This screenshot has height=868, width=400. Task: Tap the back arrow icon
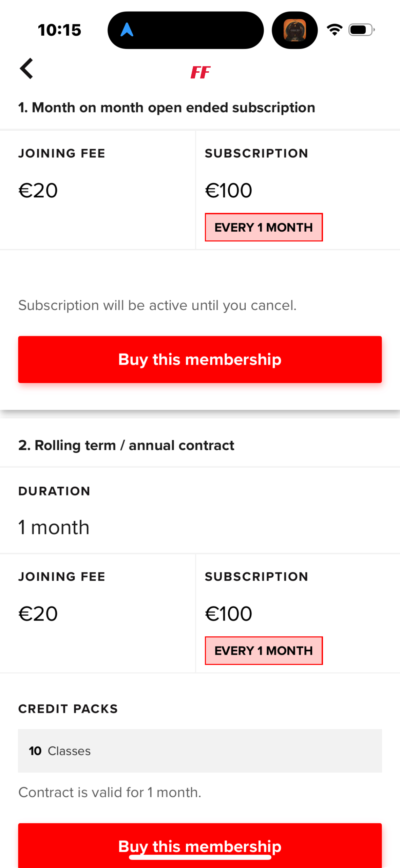pyautogui.click(x=26, y=69)
